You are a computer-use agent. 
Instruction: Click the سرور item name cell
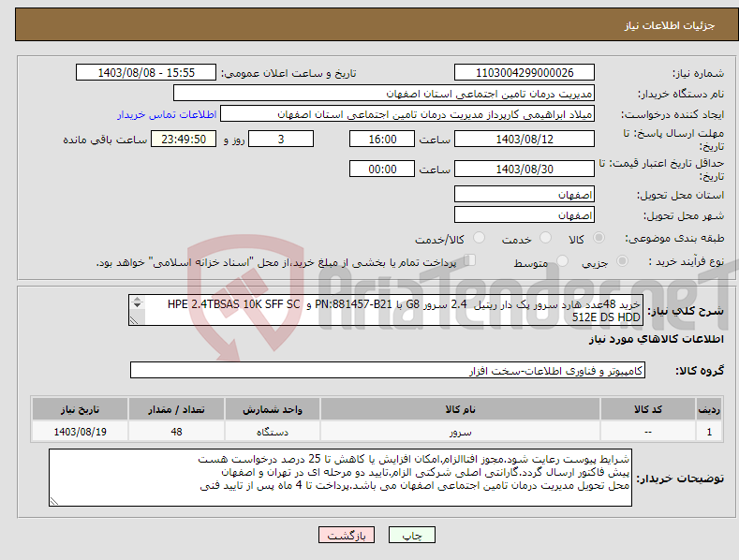coord(460,432)
